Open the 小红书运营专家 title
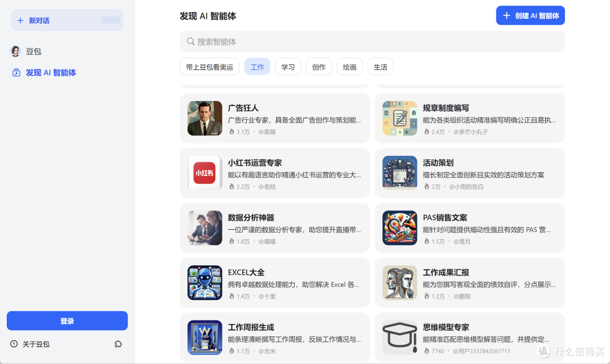The width and height of the screenshot is (610, 364). click(x=255, y=163)
